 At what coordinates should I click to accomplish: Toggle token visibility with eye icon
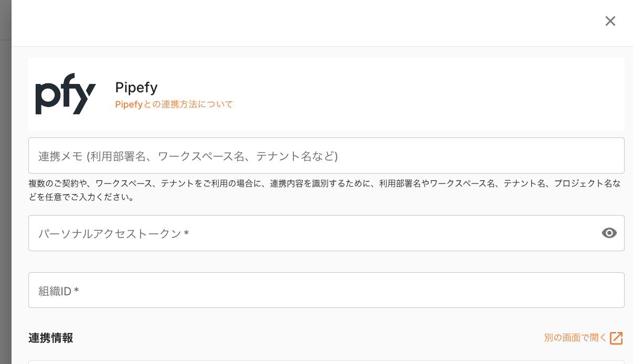pyautogui.click(x=609, y=233)
